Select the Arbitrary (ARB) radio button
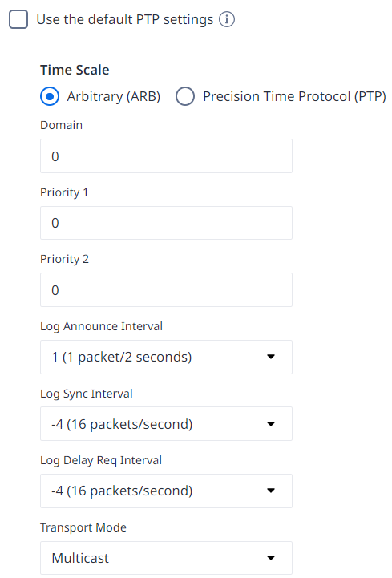The width and height of the screenshot is (392, 578). tap(50, 96)
